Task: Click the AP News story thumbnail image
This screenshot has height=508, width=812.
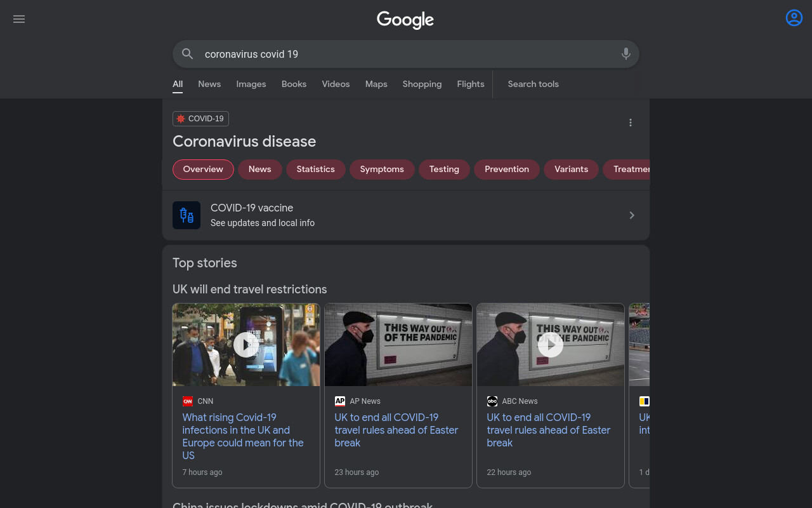Action: click(398, 345)
